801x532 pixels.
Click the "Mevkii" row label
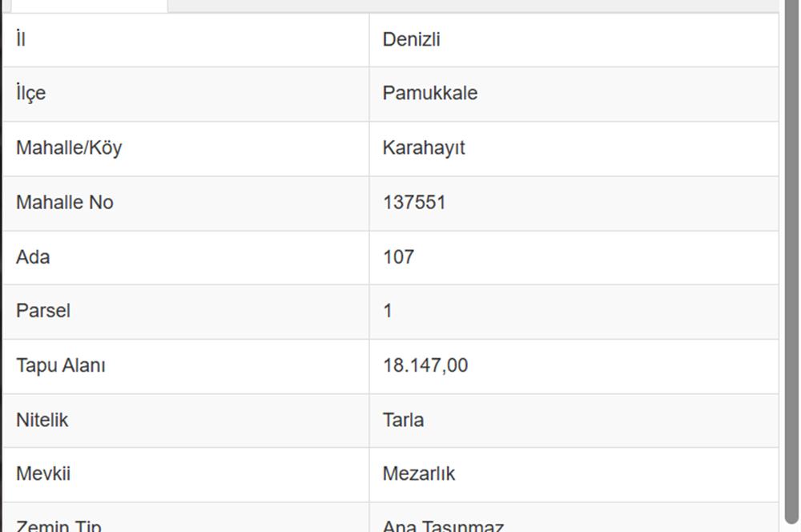click(x=43, y=474)
